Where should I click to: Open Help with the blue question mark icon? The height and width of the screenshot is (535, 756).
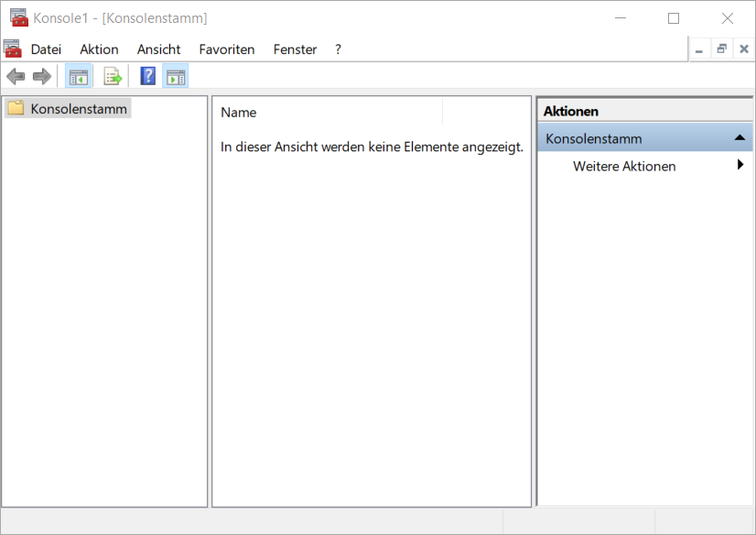click(147, 77)
